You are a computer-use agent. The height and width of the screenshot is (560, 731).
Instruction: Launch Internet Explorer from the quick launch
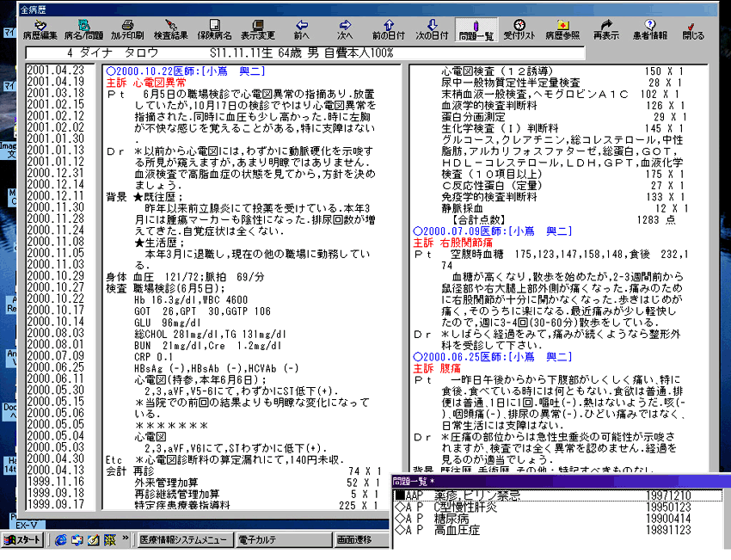pyautogui.click(x=60, y=540)
